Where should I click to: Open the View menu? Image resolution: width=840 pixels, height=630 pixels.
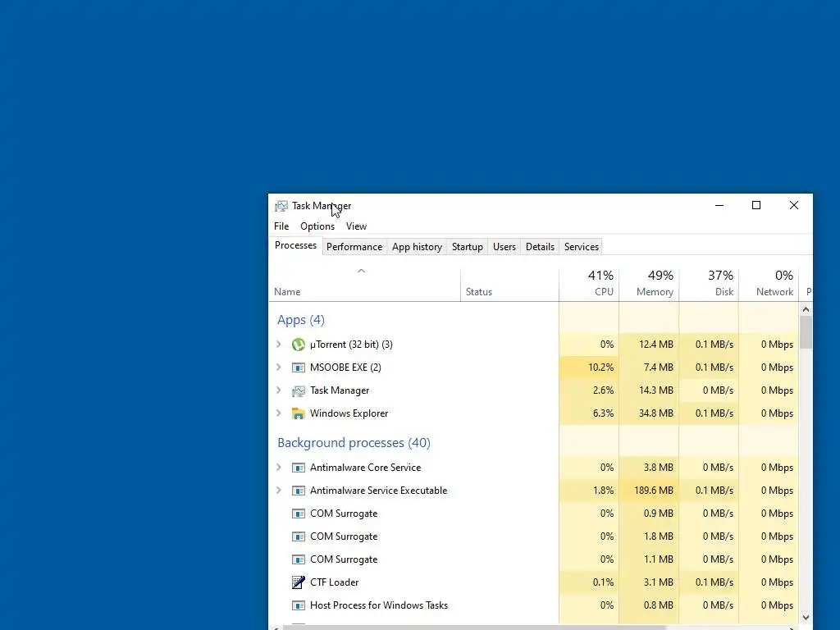[x=356, y=226]
